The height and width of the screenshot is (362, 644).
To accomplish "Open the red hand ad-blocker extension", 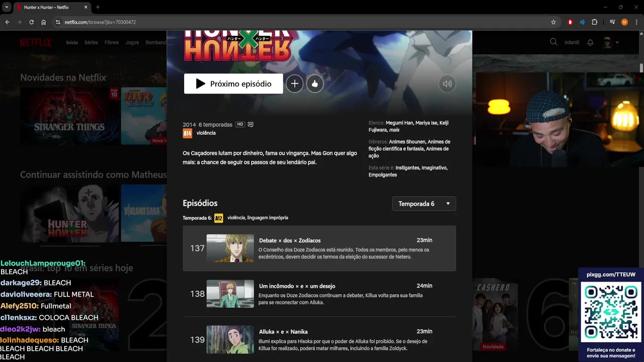I will [x=570, y=22].
